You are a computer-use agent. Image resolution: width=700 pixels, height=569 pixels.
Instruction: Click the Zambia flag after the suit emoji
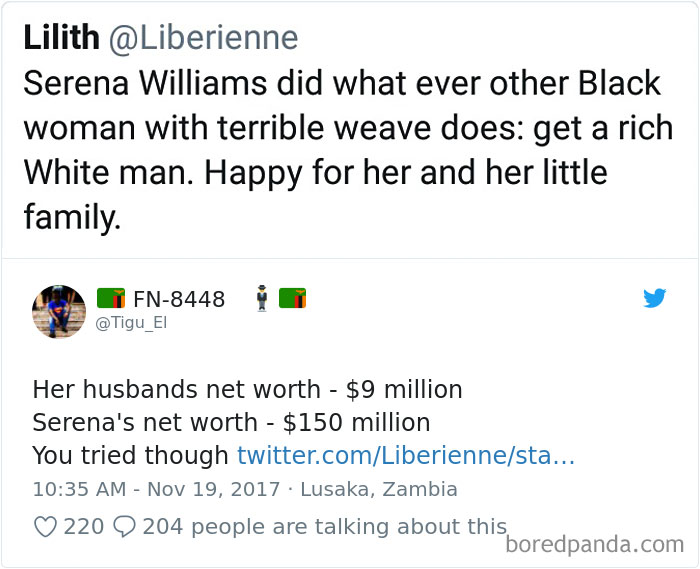(x=292, y=298)
